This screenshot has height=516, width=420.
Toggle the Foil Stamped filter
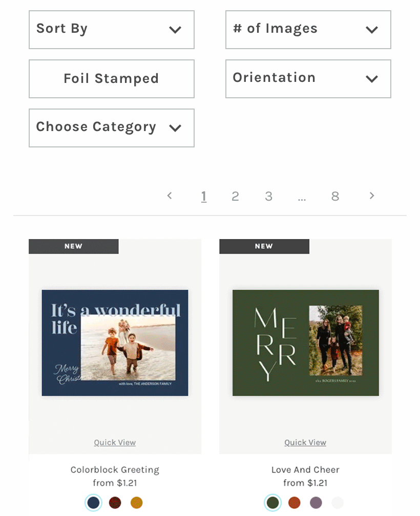click(112, 79)
